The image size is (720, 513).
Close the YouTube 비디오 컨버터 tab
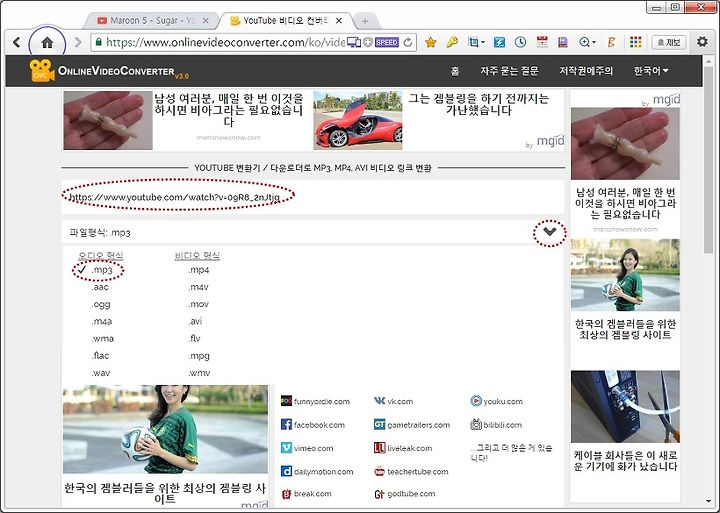coord(339,21)
